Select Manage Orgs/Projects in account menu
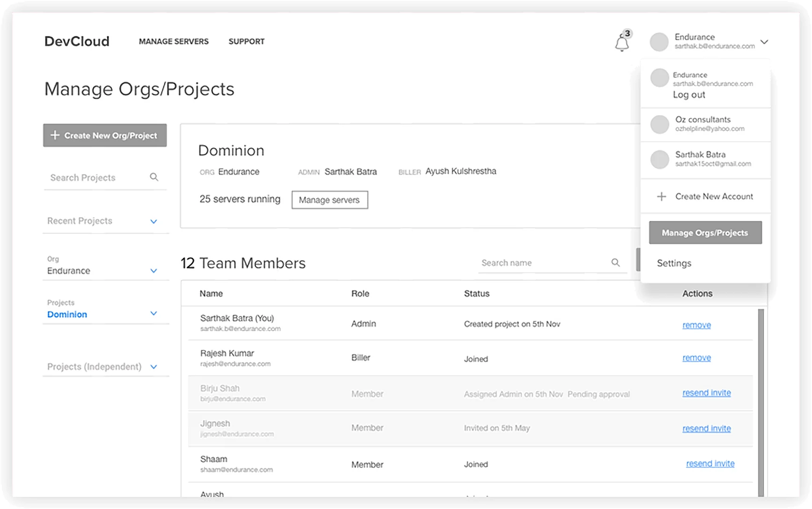 (x=705, y=233)
